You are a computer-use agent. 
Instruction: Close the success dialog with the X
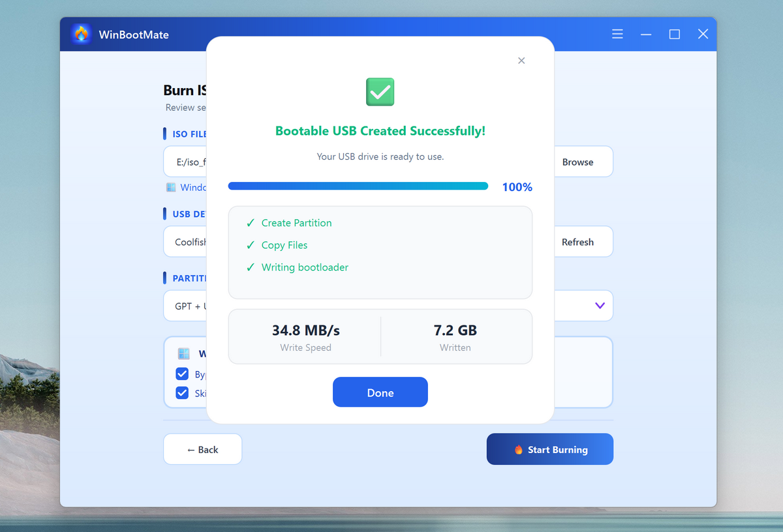tap(521, 61)
